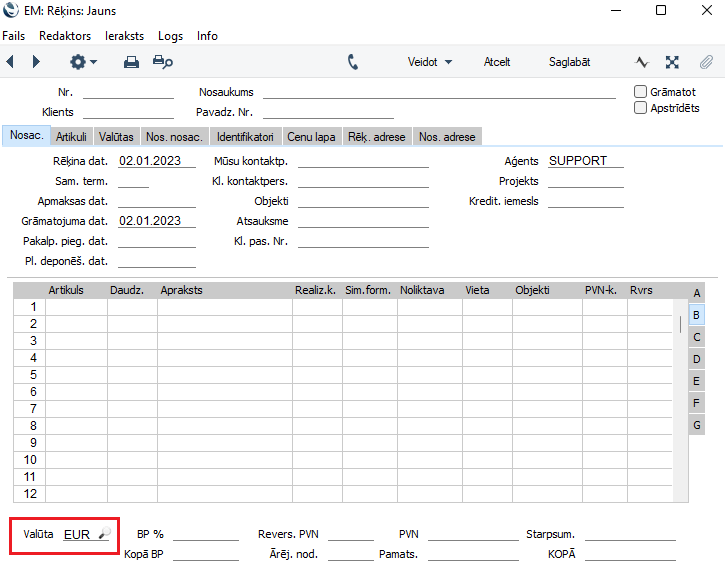Go to previous record arrow

(x=11, y=62)
